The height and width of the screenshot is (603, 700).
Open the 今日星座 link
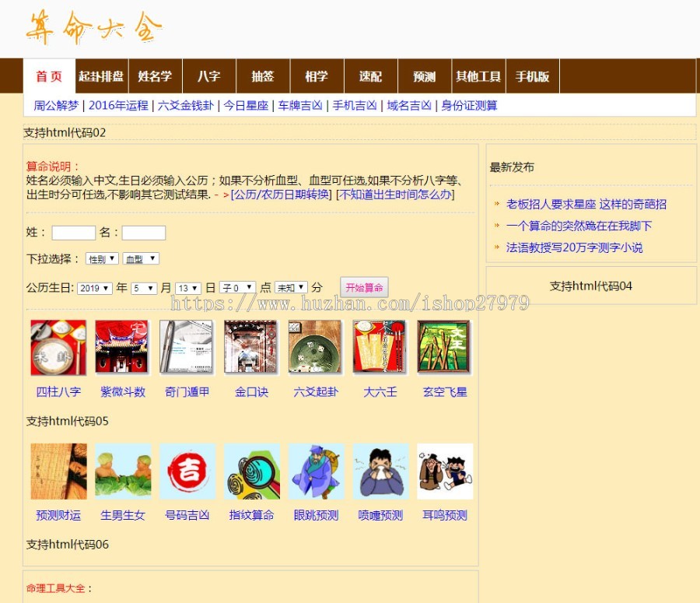pos(246,105)
